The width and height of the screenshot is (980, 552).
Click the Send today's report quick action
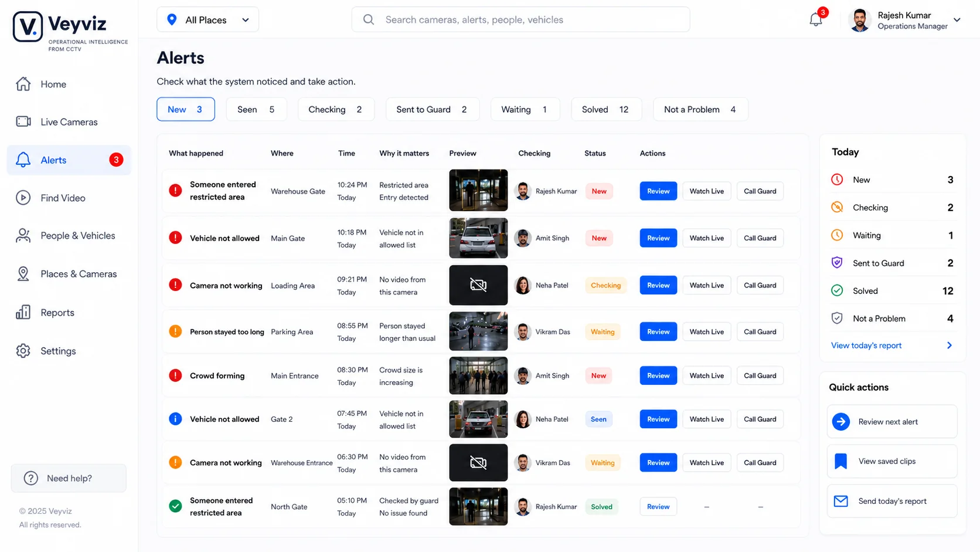(x=892, y=501)
